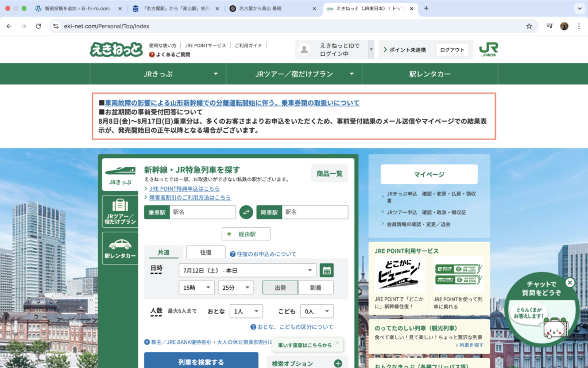Open the ご利用ガイド header link
This screenshot has height=368, width=588.
tap(248, 45)
